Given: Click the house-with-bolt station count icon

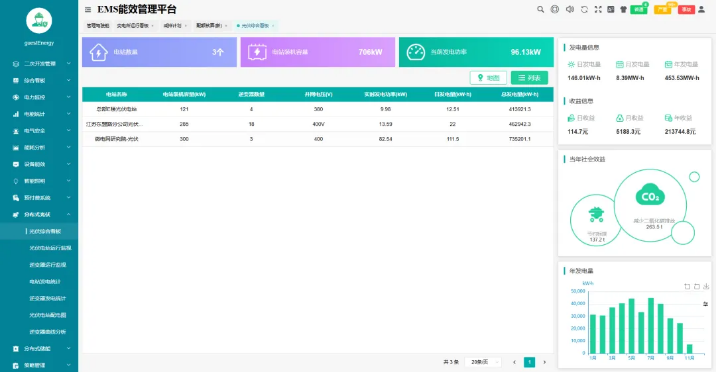Looking at the screenshot, I should pyautogui.click(x=98, y=52).
